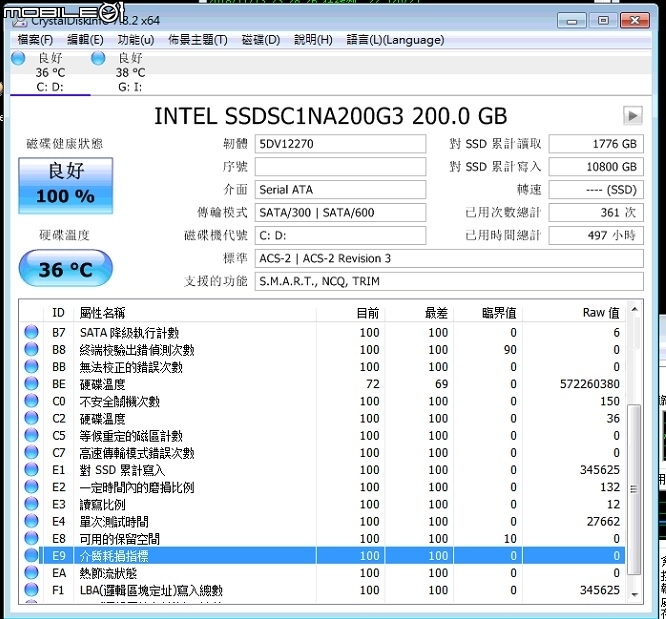Click the S.M.A.R.T., NCQ, TRIM features field
Image resolution: width=666 pixels, height=619 pixels.
tap(449, 281)
